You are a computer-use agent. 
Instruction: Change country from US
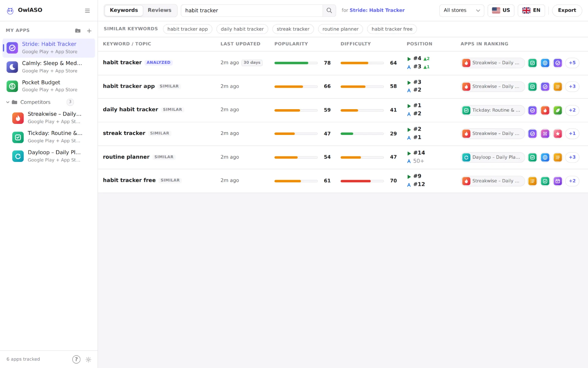[501, 10]
